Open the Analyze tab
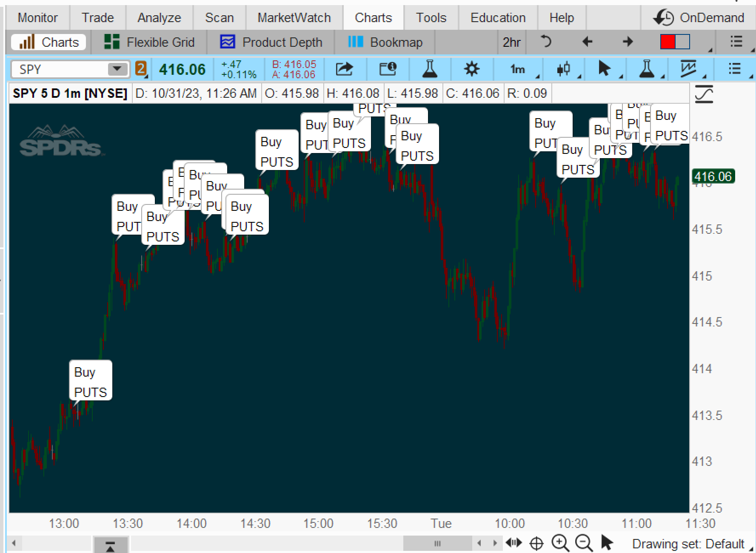Image resolution: width=756 pixels, height=553 pixels. coord(159,18)
